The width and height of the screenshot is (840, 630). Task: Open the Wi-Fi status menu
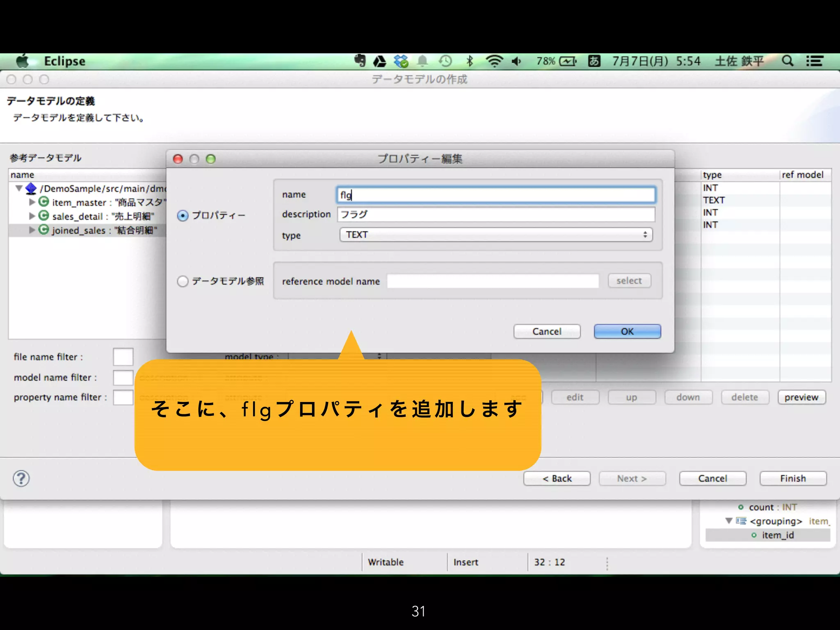[x=494, y=61]
